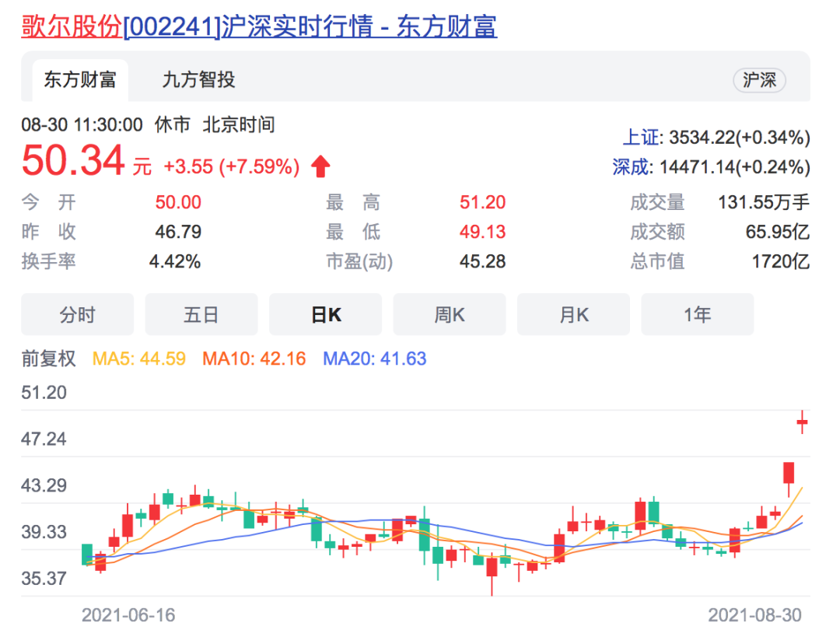Click the latest candlestick above 2021-08-30
The width and height of the screenshot is (840, 637).
point(801,422)
